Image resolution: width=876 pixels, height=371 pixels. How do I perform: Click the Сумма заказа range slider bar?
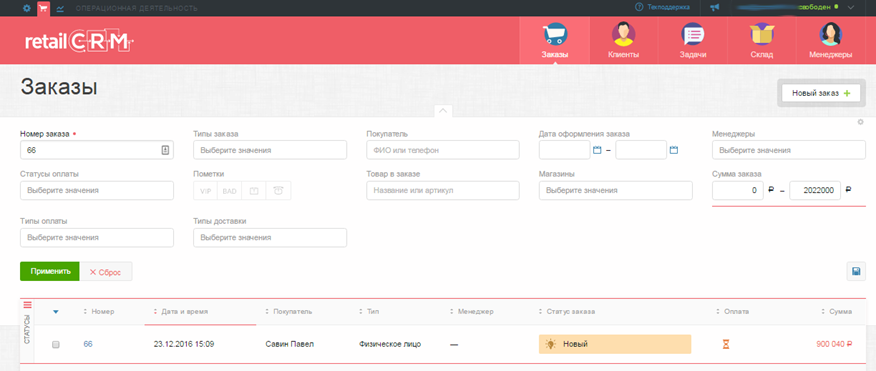tap(789, 206)
